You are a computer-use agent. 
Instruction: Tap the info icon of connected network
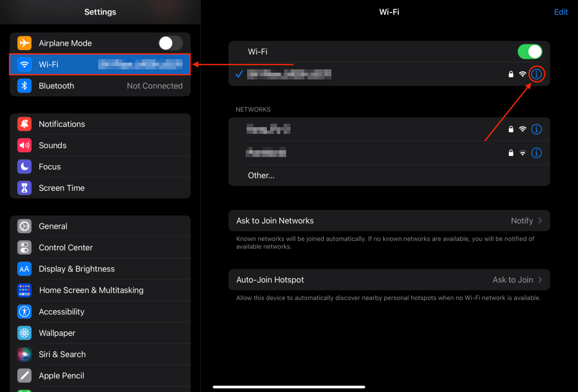(537, 74)
